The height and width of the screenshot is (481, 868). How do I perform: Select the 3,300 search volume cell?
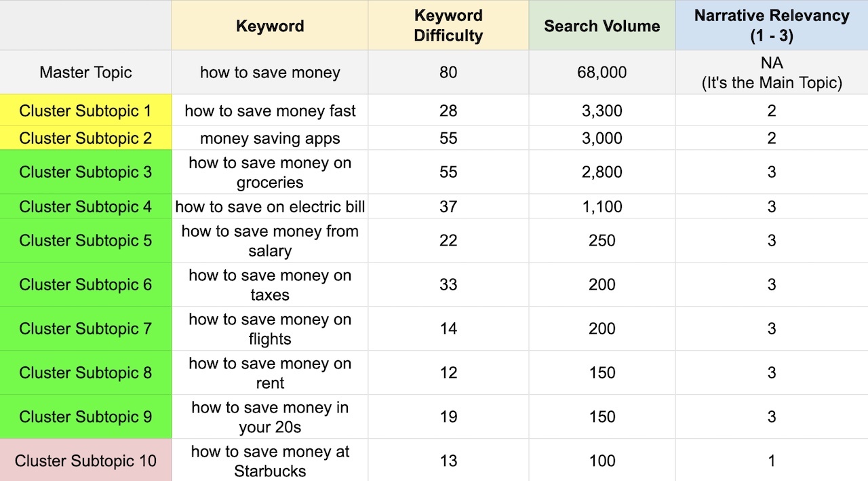pos(602,110)
